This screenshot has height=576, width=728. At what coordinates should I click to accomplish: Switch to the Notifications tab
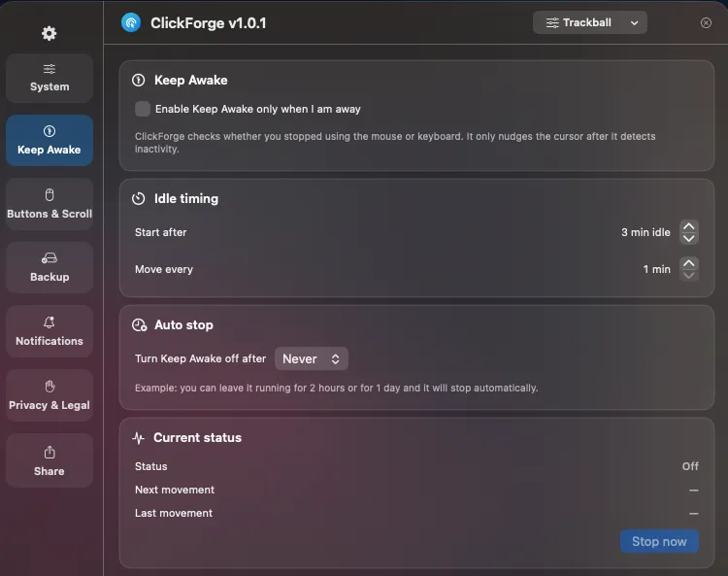[x=50, y=331]
